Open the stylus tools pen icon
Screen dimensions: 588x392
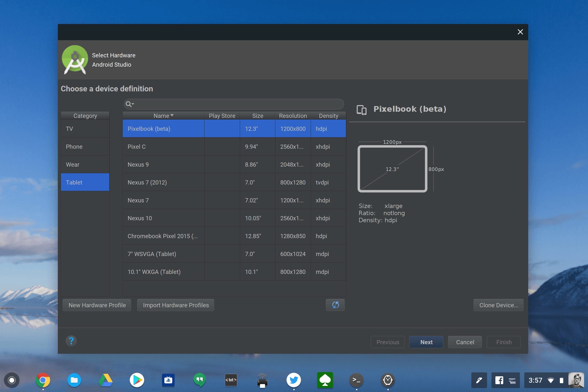479,380
